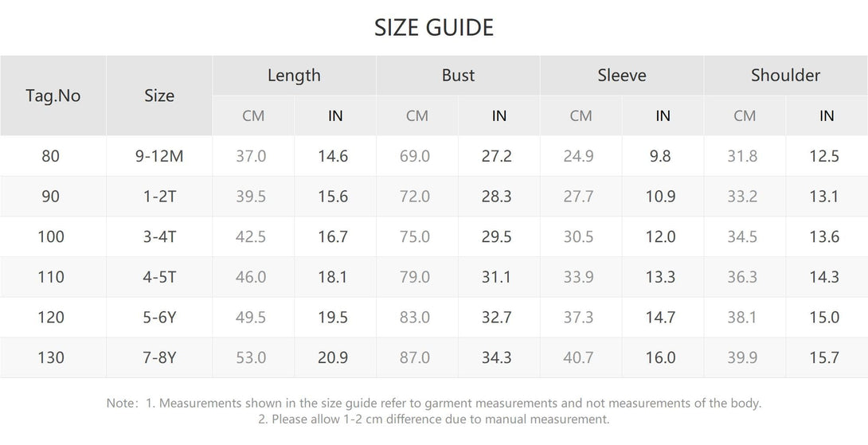The height and width of the screenshot is (445, 868).
Task: Click the 1-2T size cell
Action: (159, 197)
